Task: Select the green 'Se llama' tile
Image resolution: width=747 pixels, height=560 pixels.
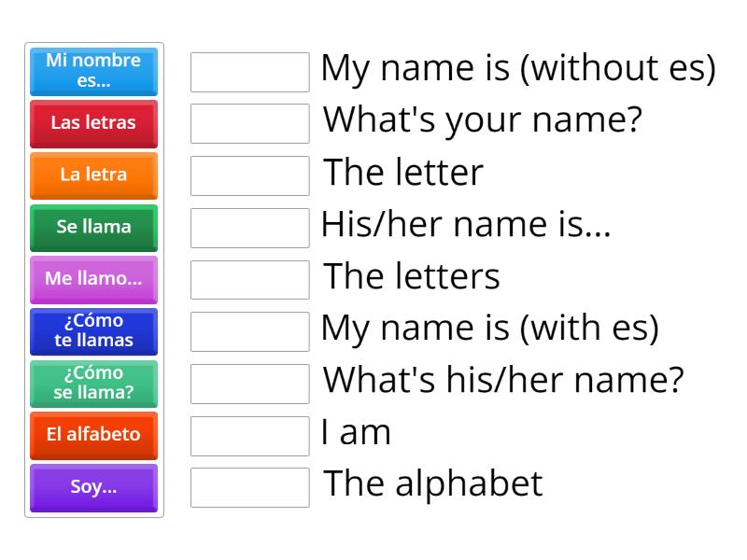Action: (94, 228)
